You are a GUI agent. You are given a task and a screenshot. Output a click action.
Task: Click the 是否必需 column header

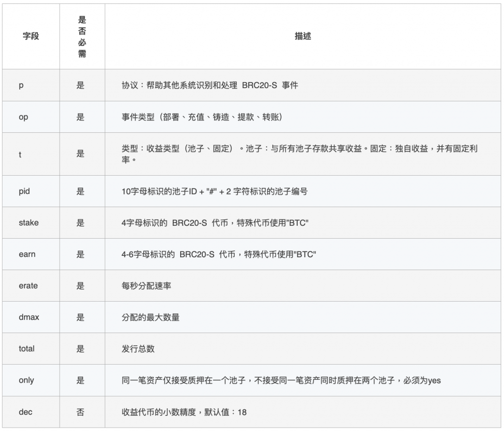point(81,36)
